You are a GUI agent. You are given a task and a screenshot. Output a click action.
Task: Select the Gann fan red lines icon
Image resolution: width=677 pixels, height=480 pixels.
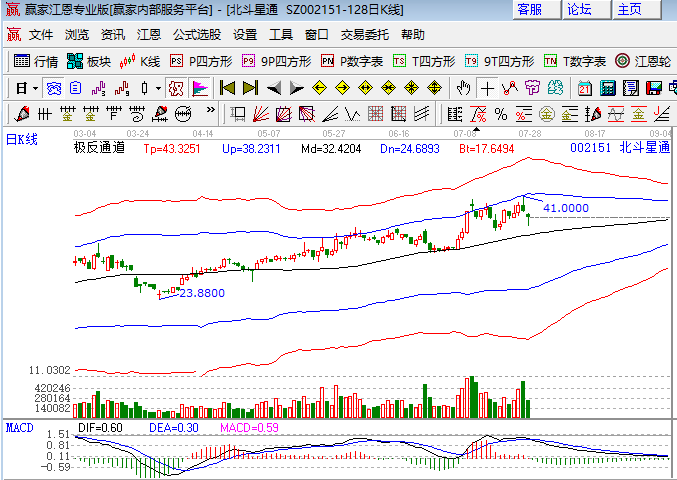click(x=261, y=114)
